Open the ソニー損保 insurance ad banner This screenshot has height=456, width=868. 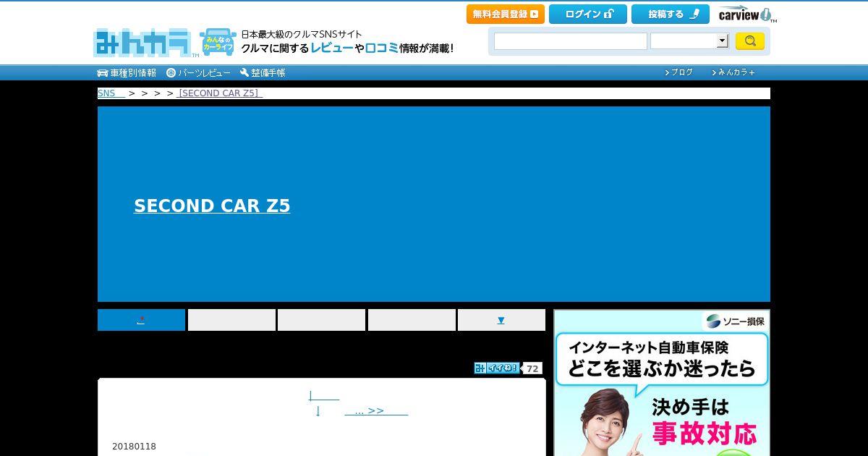662,383
